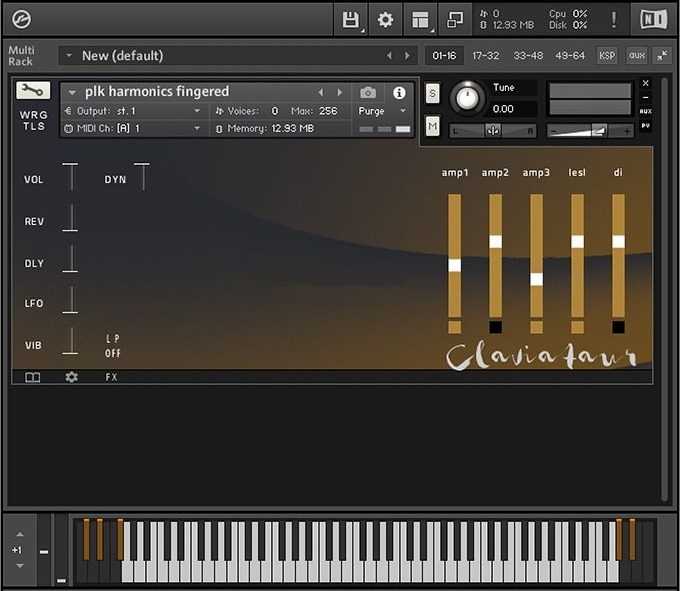
Task: Open Purge dropdown menu
Action: coord(382,111)
